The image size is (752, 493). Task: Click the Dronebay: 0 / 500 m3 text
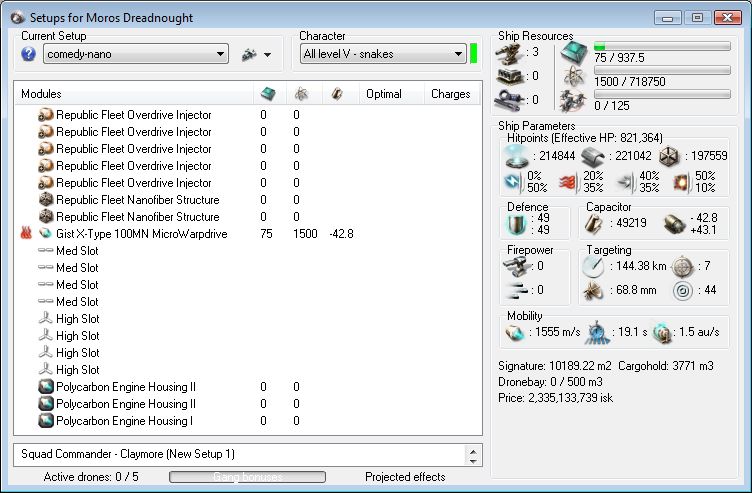coord(550,382)
